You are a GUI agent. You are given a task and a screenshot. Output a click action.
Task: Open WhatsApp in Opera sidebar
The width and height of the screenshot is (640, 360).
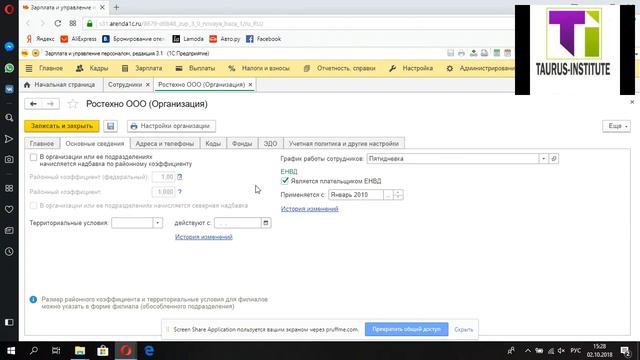tap(9, 68)
